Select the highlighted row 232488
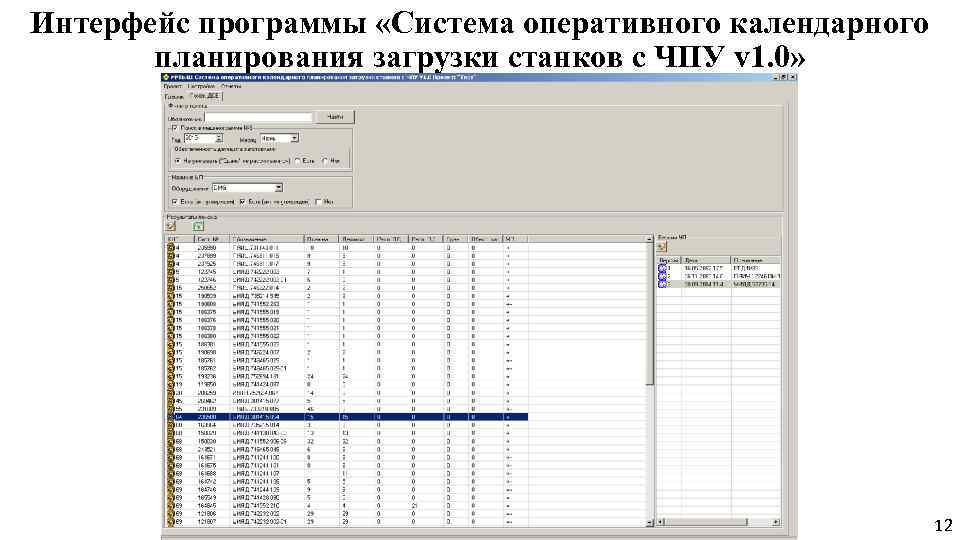Image resolution: width=960 pixels, height=540 pixels. [347, 417]
